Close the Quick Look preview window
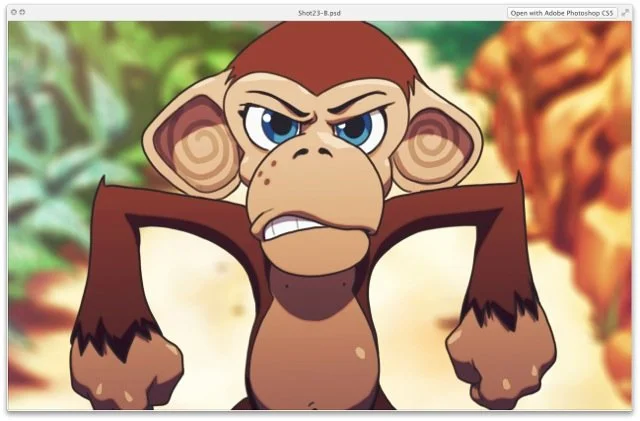The image size is (640, 421). click(x=14, y=12)
